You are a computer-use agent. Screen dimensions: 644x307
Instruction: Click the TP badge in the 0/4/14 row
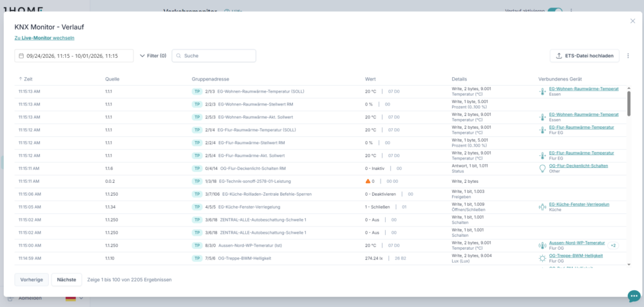(x=196, y=168)
